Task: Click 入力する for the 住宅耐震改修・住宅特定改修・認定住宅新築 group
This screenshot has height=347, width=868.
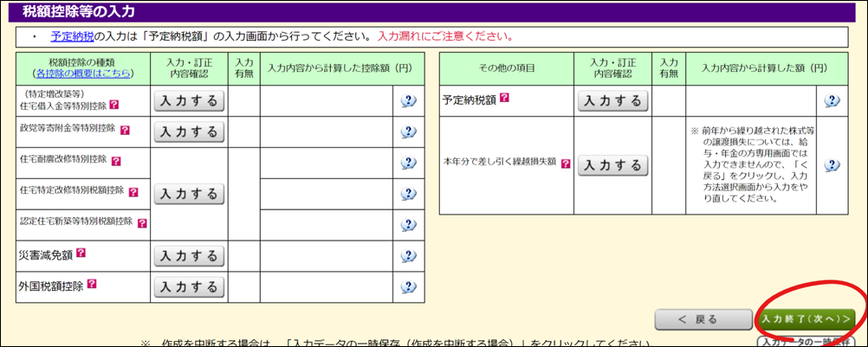Action: 189,194
